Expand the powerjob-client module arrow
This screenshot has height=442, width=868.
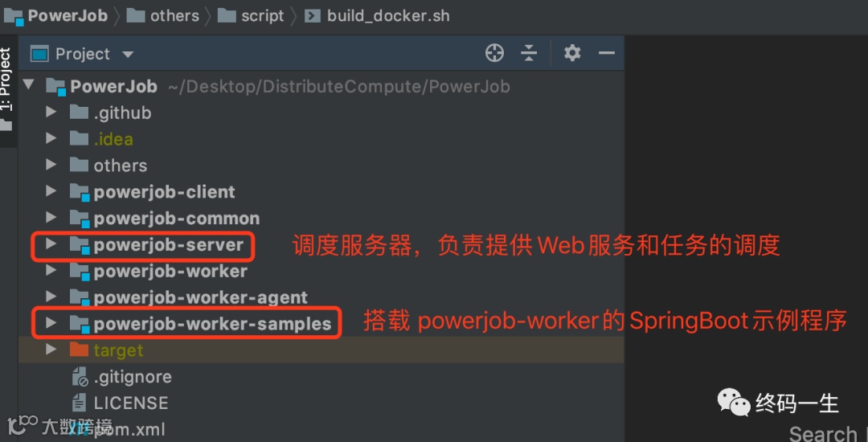point(51,191)
